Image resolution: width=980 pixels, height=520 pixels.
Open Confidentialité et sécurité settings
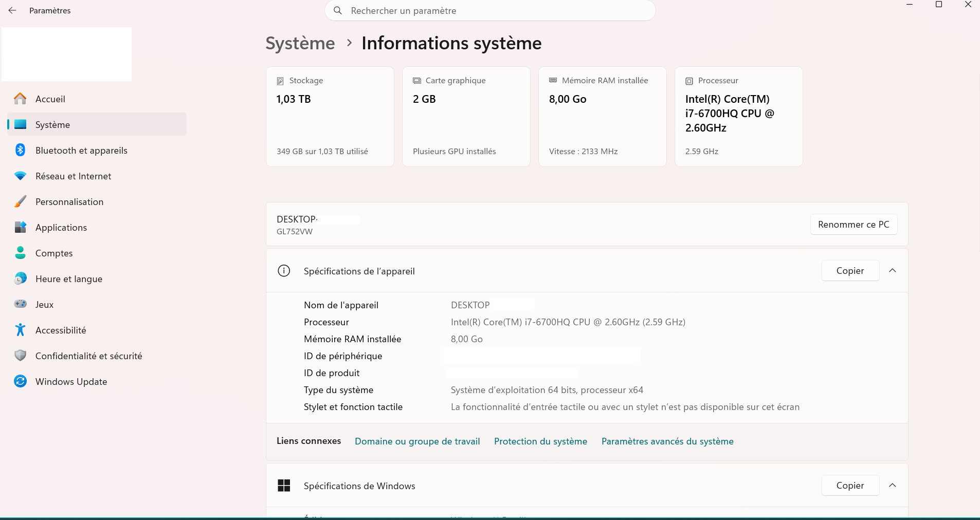(x=88, y=356)
